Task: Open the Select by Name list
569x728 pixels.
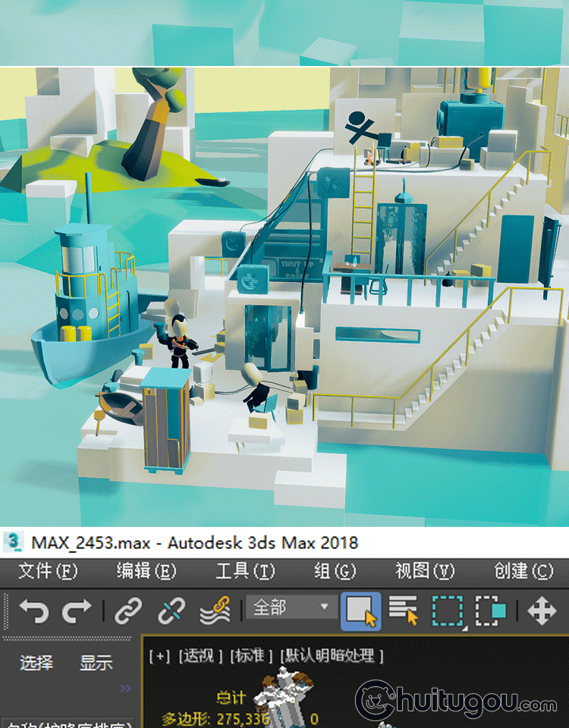Action: pyautogui.click(x=403, y=610)
